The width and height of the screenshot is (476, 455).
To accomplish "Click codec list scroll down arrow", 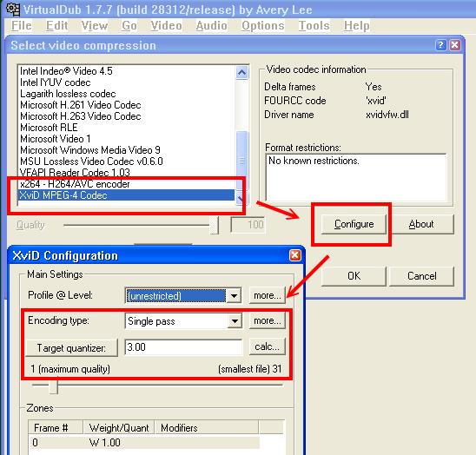I will click(241, 198).
